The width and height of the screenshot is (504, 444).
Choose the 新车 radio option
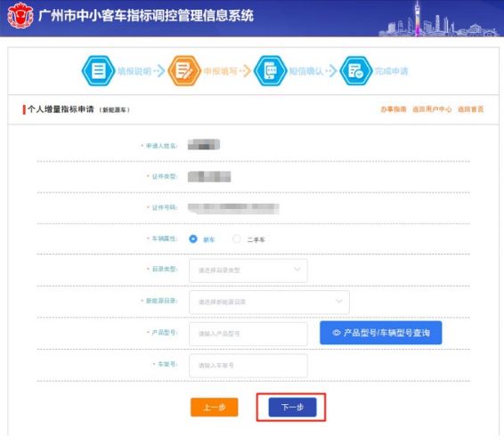click(x=193, y=239)
